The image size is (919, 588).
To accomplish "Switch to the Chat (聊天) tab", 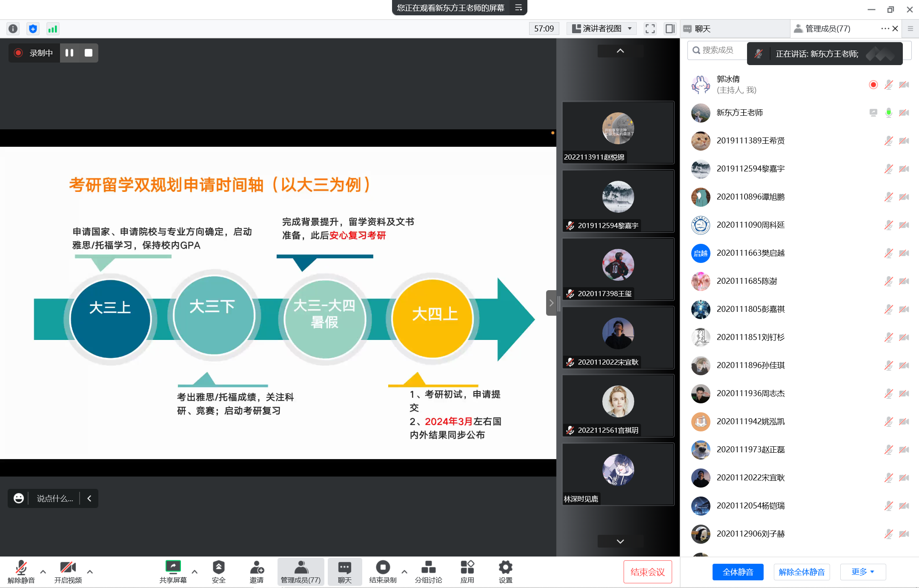I will click(x=703, y=29).
